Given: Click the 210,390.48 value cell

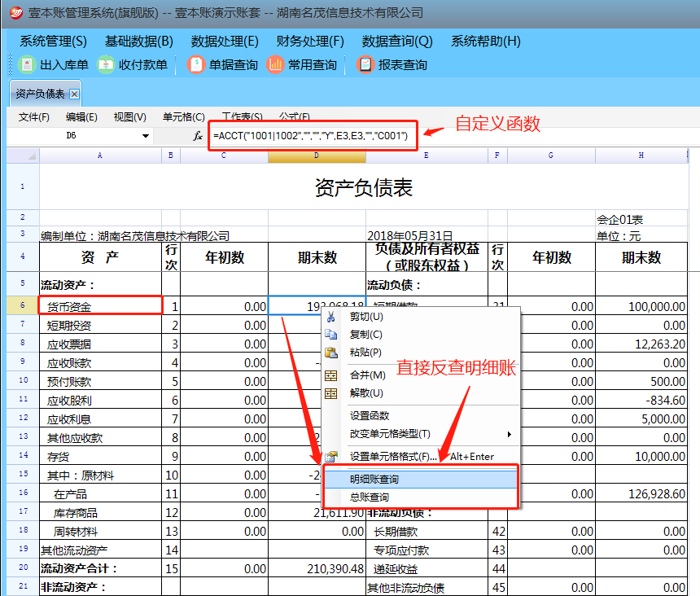Looking at the screenshot, I should [x=317, y=568].
